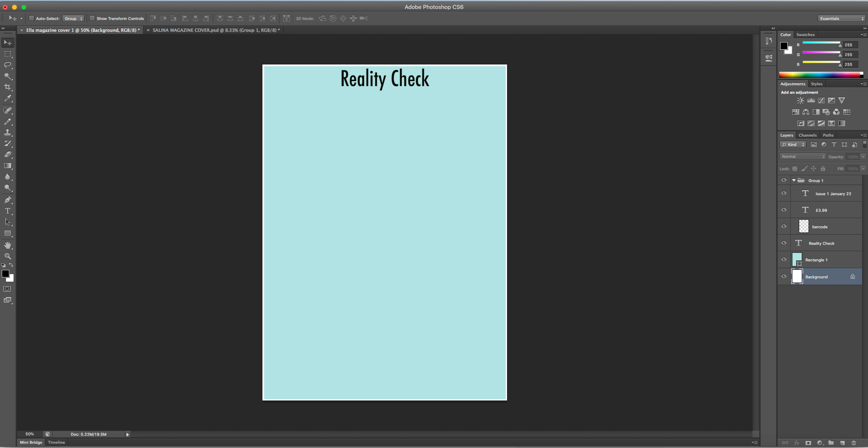Create new group with folder icon
This screenshot has width=868, height=448.
click(x=831, y=443)
